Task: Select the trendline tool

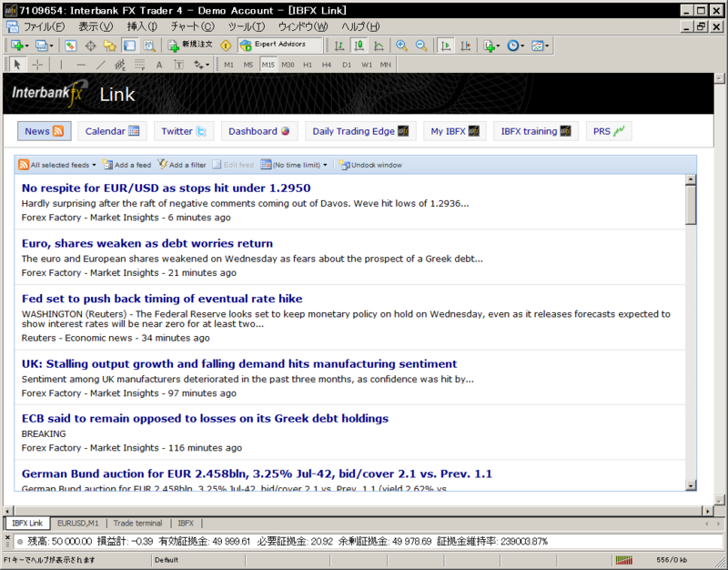Action: coord(100,65)
